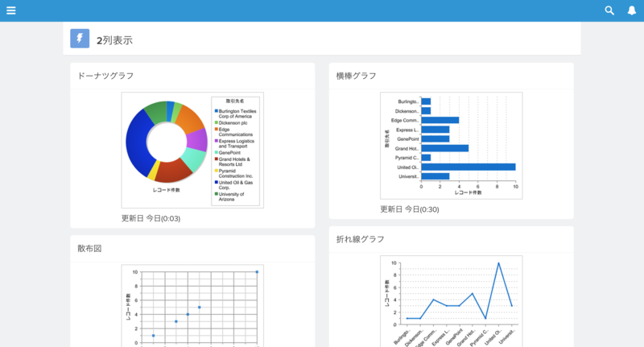This screenshot has width=644, height=347.
Task: Open the hamburger navigation menu
Action: [x=11, y=10]
